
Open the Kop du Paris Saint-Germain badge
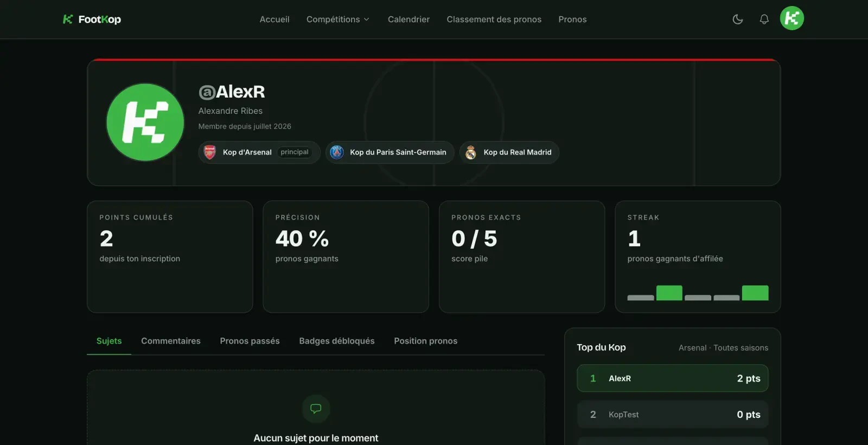pyautogui.click(x=390, y=152)
